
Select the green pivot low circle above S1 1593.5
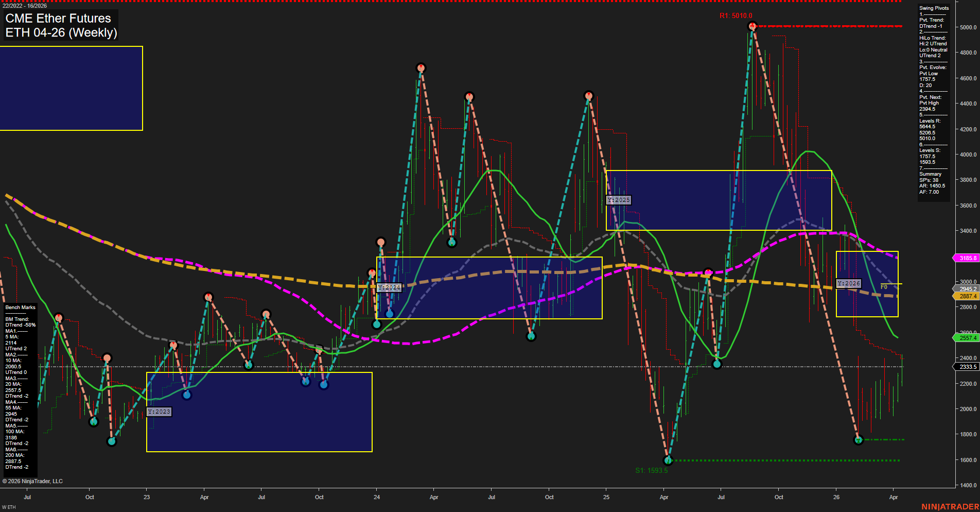pyautogui.click(x=668, y=460)
